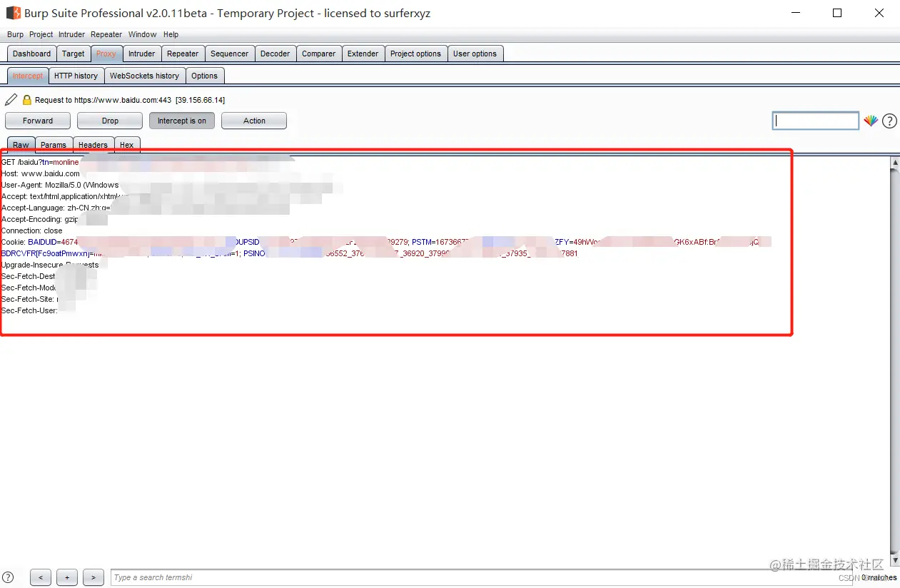This screenshot has width=900, height=588.
Task: Open the help question mark icon near the comment field
Action: click(889, 121)
